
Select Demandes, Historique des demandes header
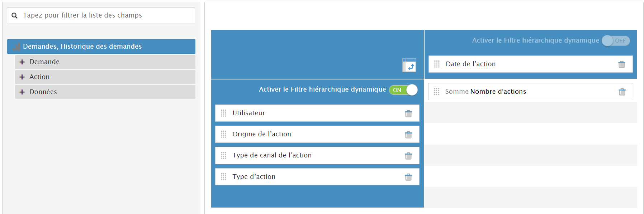click(x=82, y=47)
